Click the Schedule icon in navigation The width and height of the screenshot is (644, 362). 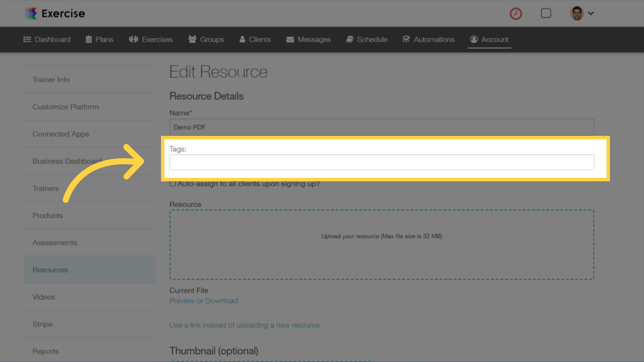(350, 39)
